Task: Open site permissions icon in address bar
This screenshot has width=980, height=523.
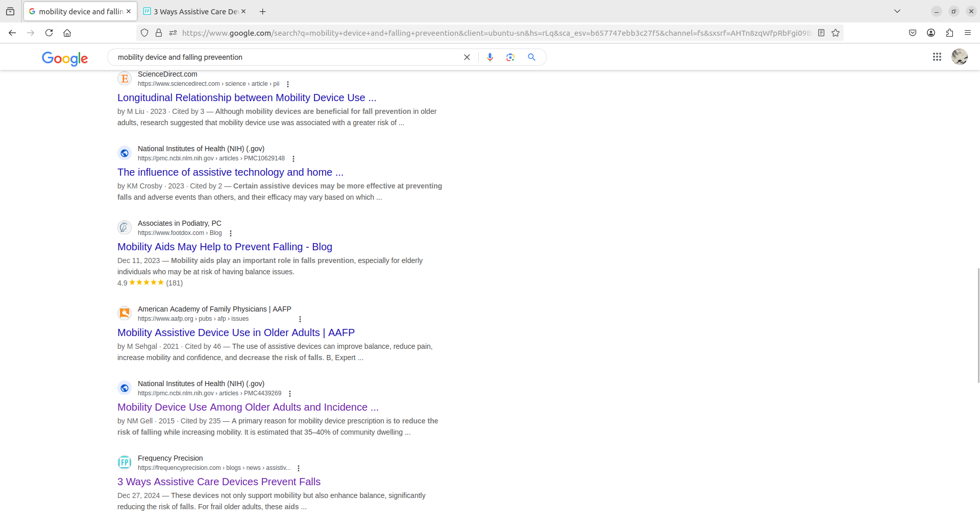Action: (x=173, y=33)
